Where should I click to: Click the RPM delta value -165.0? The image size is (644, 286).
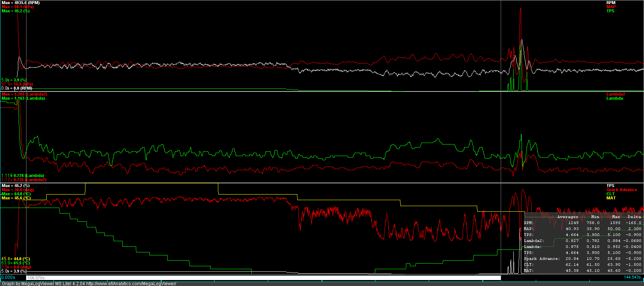tap(633, 223)
